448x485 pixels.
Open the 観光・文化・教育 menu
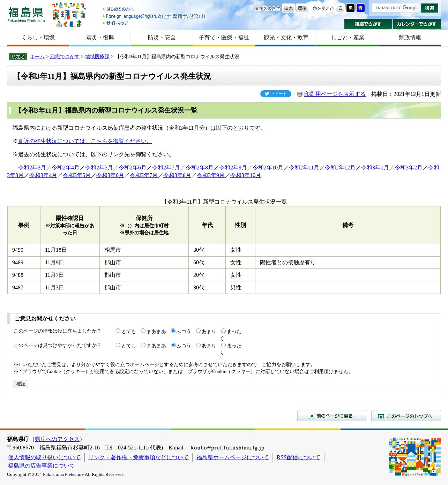[286, 38]
